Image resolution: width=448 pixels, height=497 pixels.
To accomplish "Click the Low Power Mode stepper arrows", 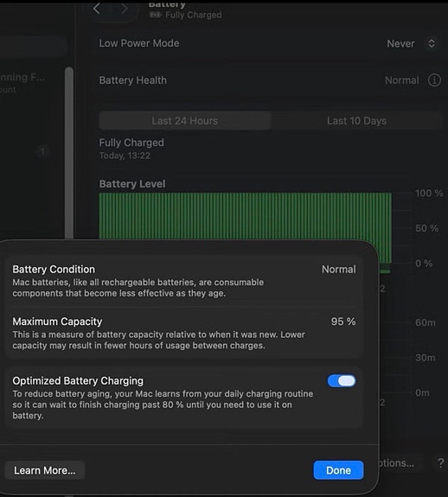I will [432, 43].
